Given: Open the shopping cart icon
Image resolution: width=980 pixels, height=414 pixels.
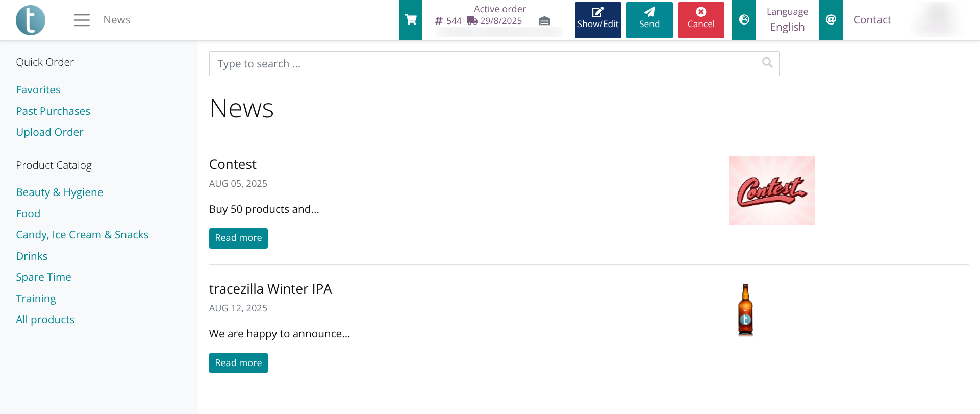Looking at the screenshot, I should coord(411,20).
